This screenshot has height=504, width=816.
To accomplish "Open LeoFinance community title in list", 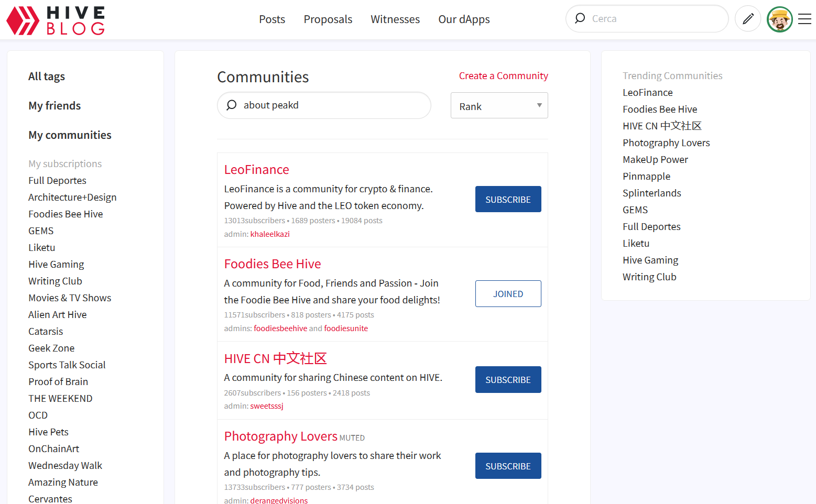I will [x=257, y=170].
